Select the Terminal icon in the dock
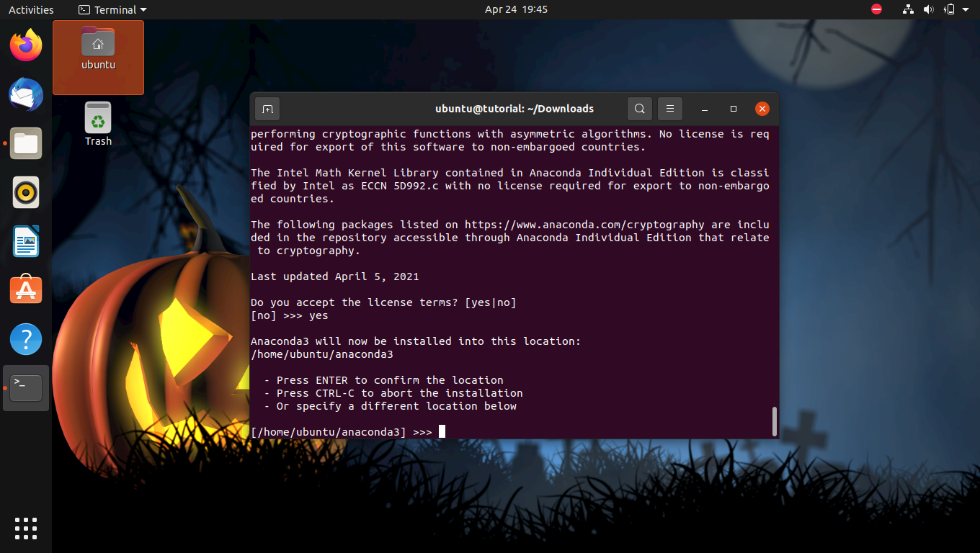Screen dimensions: 980x553 tap(26, 388)
